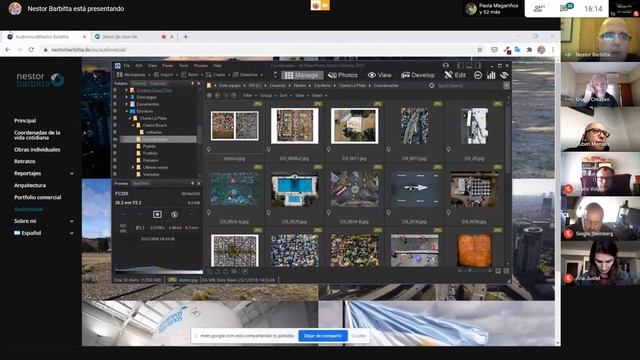Open the Import dropdown
Viewport: 640px width, 360px height.
tap(165, 75)
